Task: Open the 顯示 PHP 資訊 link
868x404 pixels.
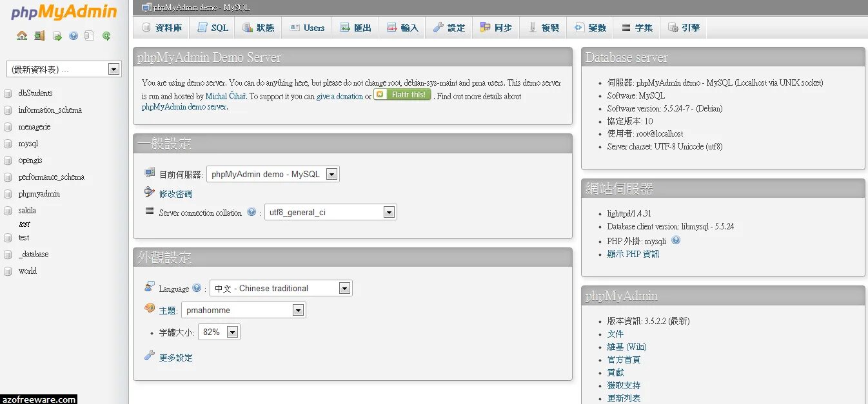Action: [633, 254]
